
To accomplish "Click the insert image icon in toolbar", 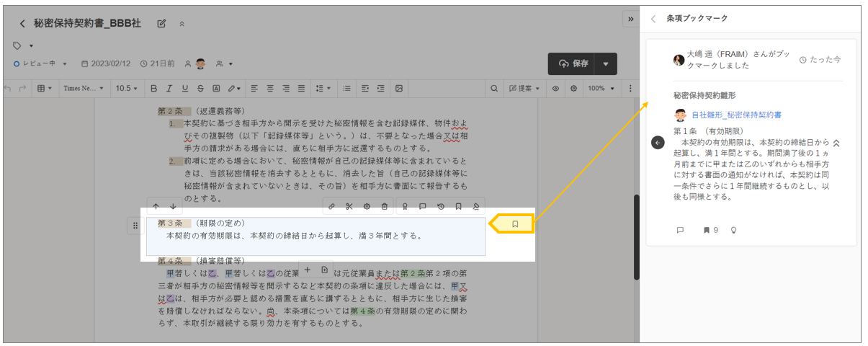I will point(398,88).
